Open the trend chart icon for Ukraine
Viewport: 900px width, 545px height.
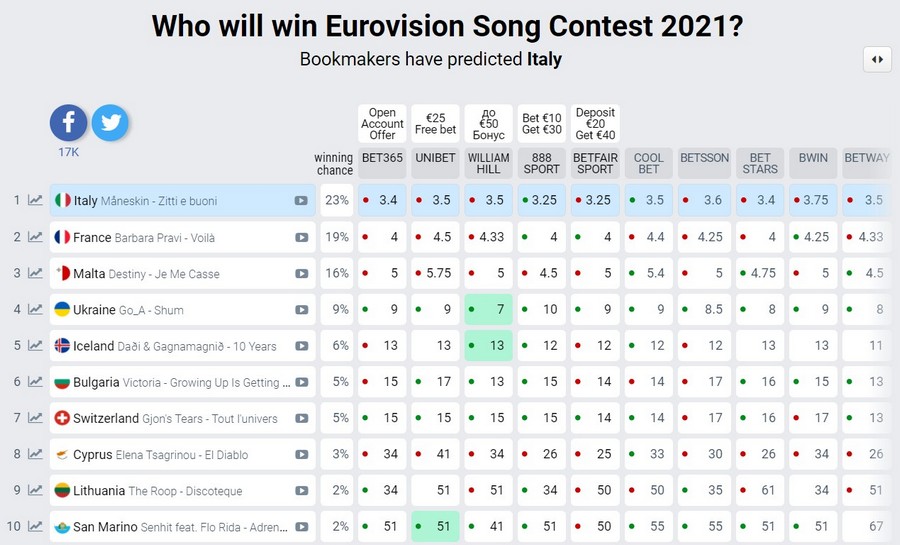[36, 310]
